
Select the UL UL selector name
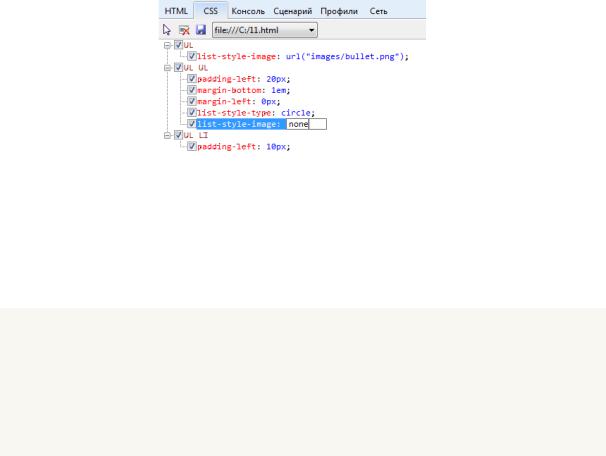coord(196,68)
